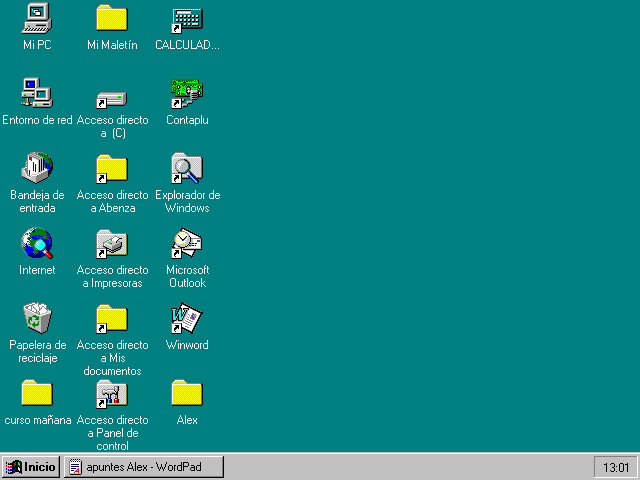Click the Alex folder icon
Viewport: 640px width, 480px height.
click(x=187, y=393)
